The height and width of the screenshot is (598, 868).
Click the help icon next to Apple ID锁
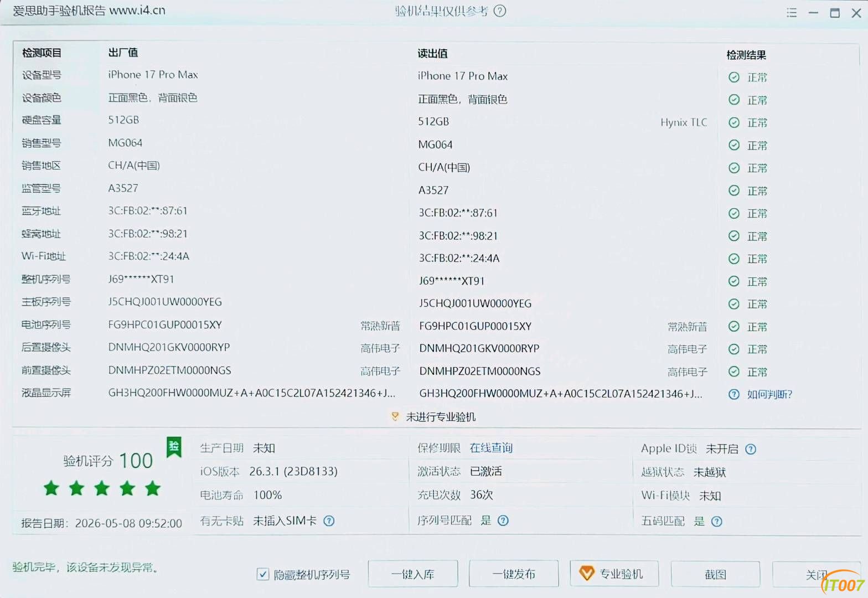point(751,449)
